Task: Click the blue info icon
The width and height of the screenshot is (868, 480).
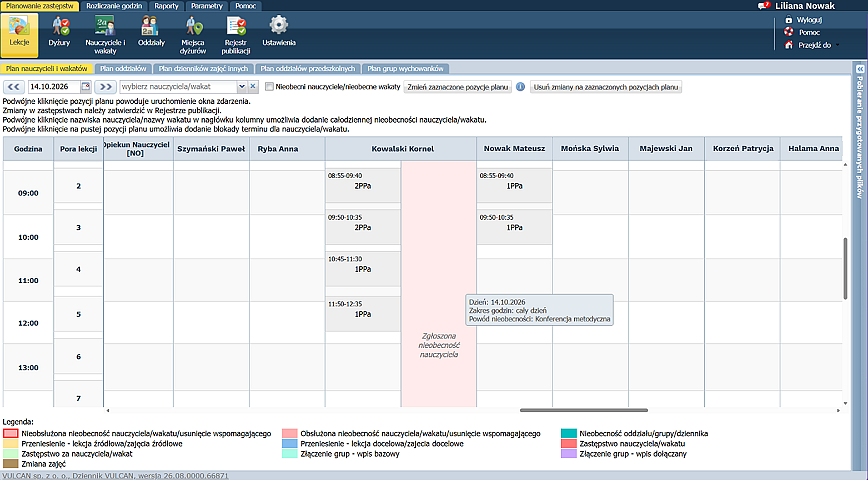Action: (520, 86)
